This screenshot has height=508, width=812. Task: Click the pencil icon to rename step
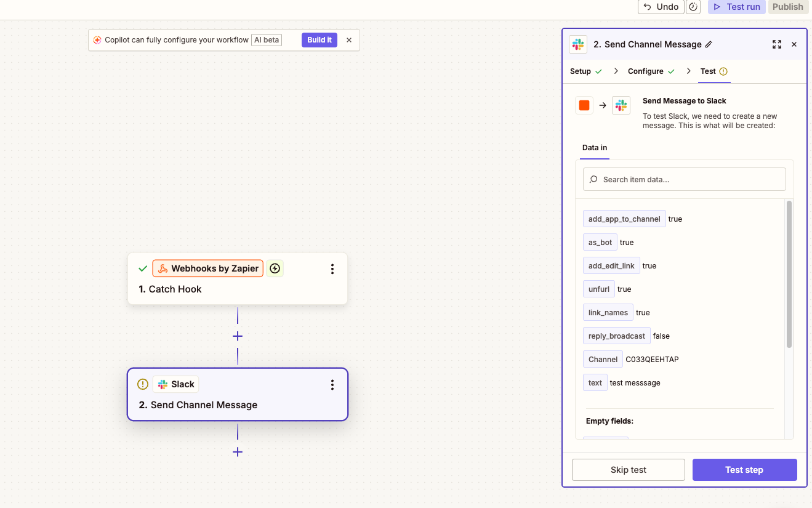[x=709, y=44]
